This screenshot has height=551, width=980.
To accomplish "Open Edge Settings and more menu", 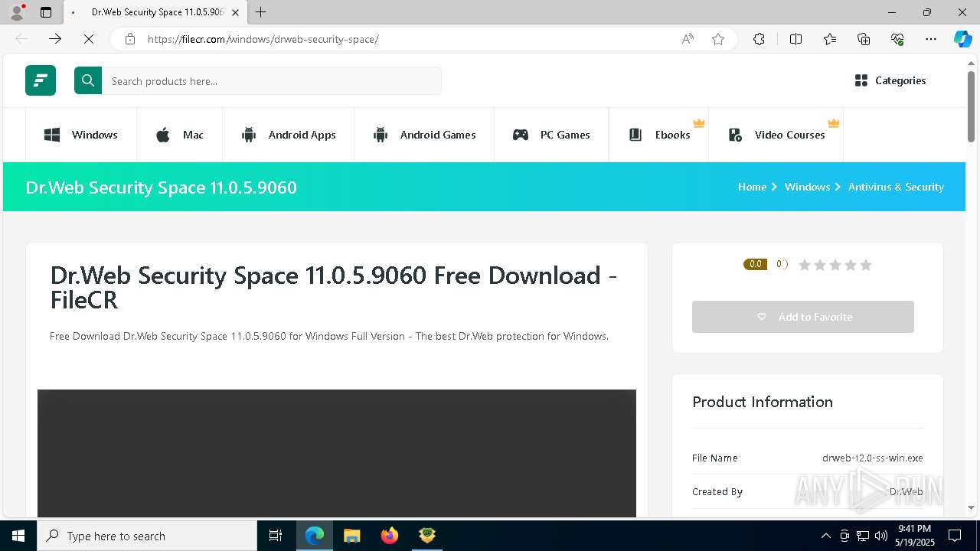I will (x=931, y=39).
